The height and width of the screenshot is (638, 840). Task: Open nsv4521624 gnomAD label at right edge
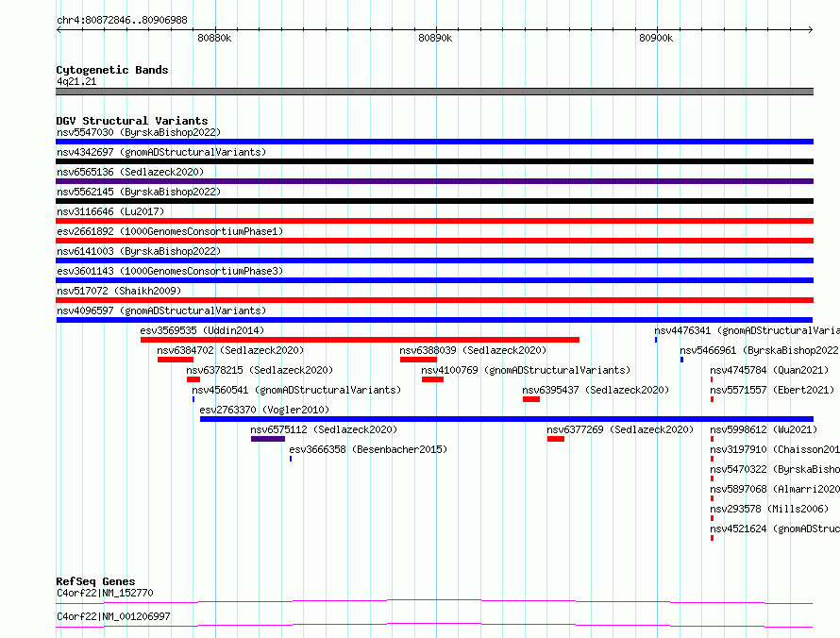[x=775, y=529]
